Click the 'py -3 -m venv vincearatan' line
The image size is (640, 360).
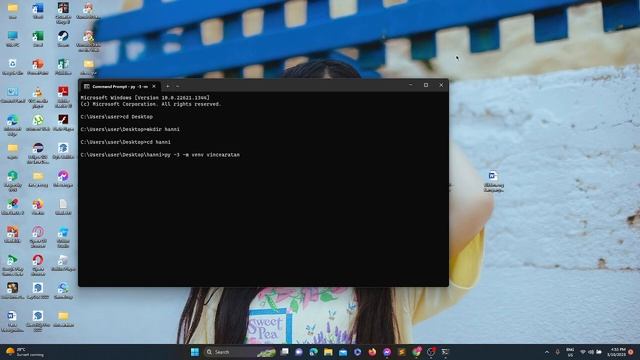(x=160, y=155)
